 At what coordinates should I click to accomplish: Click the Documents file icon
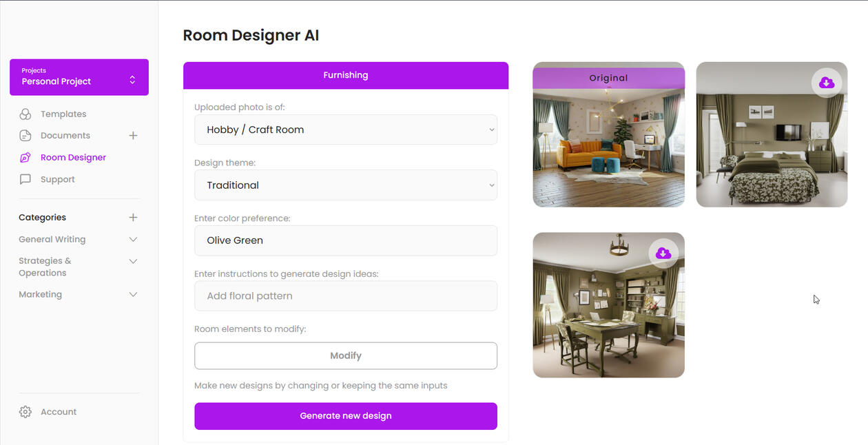(x=25, y=136)
